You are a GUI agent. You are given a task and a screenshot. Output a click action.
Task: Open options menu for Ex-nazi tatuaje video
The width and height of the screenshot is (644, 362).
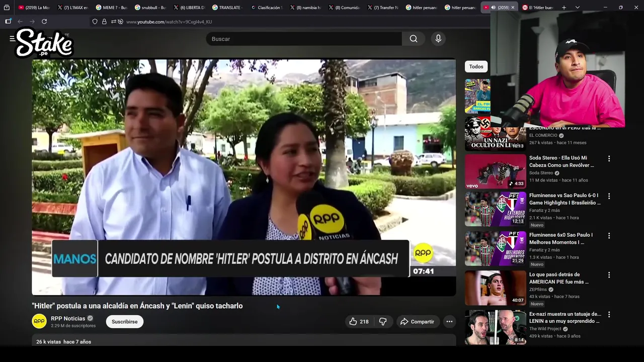click(609, 314)
